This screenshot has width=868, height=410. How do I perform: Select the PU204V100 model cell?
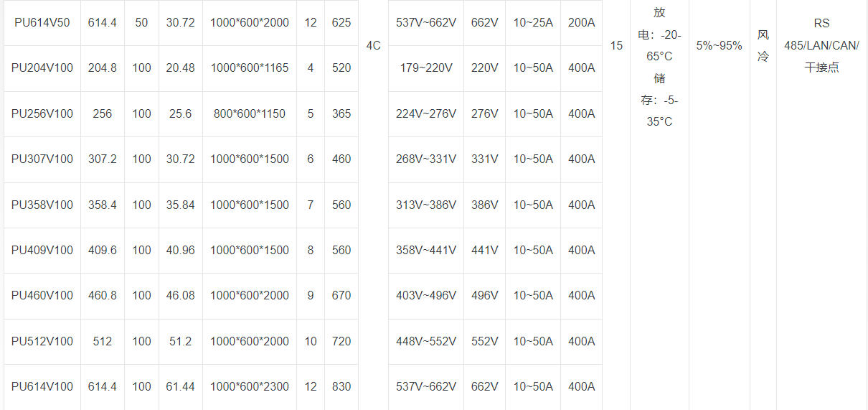pos(42,68)
